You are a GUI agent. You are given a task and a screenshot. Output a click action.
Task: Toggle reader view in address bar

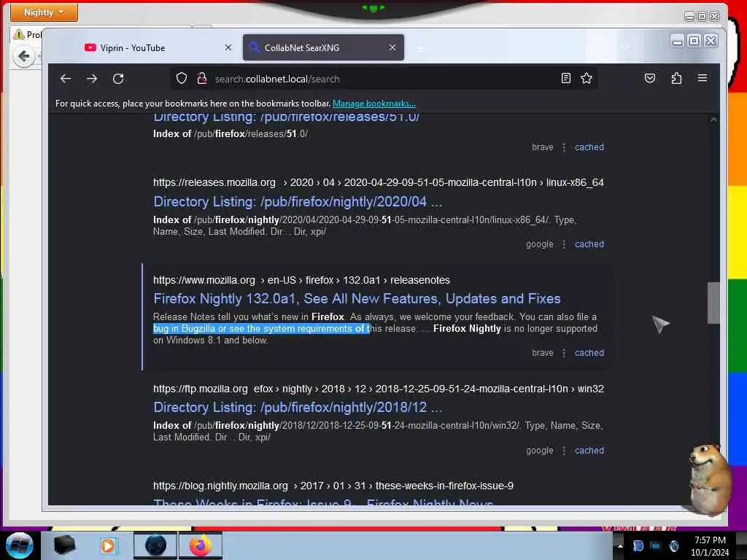[x=565, y=78]
